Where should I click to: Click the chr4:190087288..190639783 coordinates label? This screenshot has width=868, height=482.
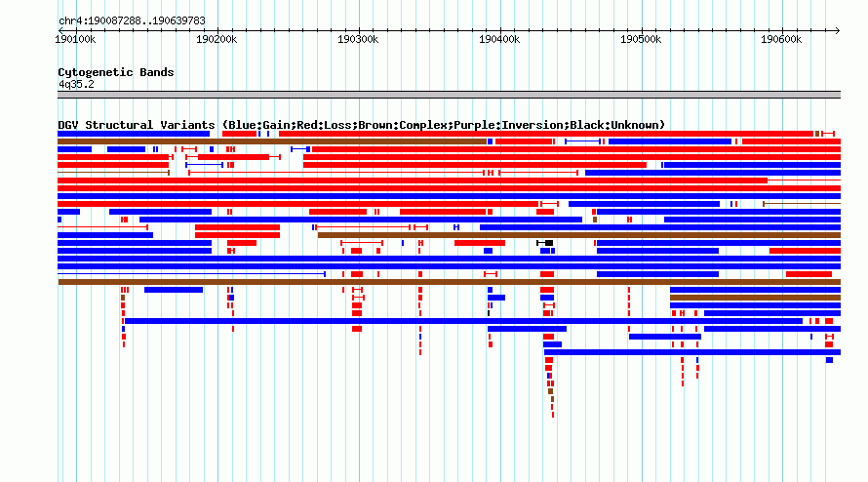[x=132, y=21]
